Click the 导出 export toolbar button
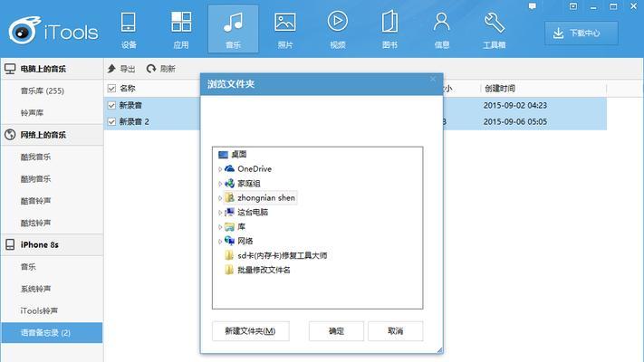644x362 pixels. pos(121,69)
